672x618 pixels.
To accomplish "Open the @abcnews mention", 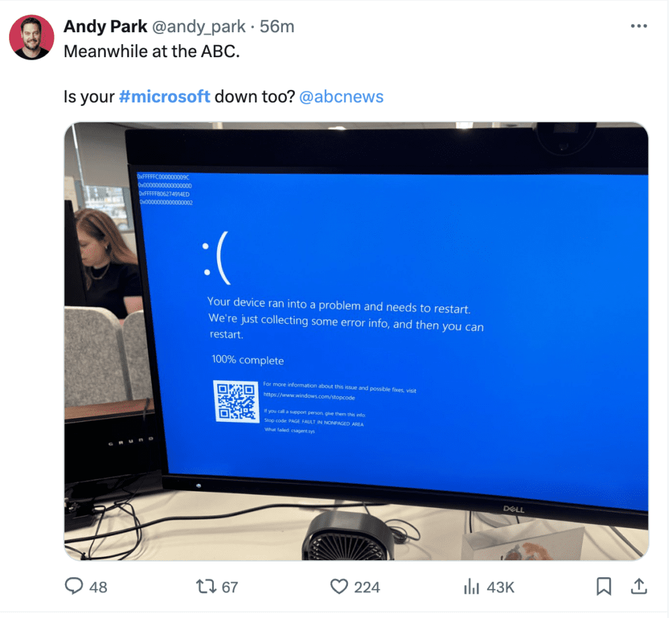I will click(x=341, y=97).
